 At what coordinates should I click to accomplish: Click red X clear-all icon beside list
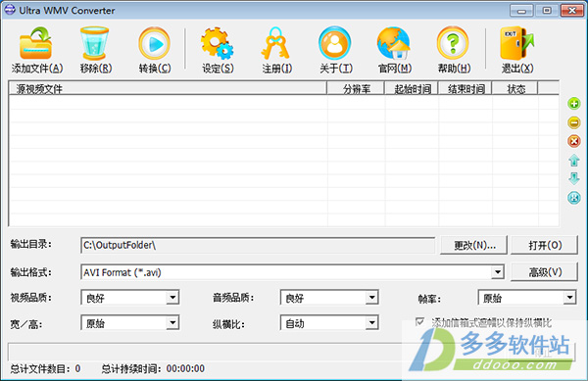tap(573, 141)
